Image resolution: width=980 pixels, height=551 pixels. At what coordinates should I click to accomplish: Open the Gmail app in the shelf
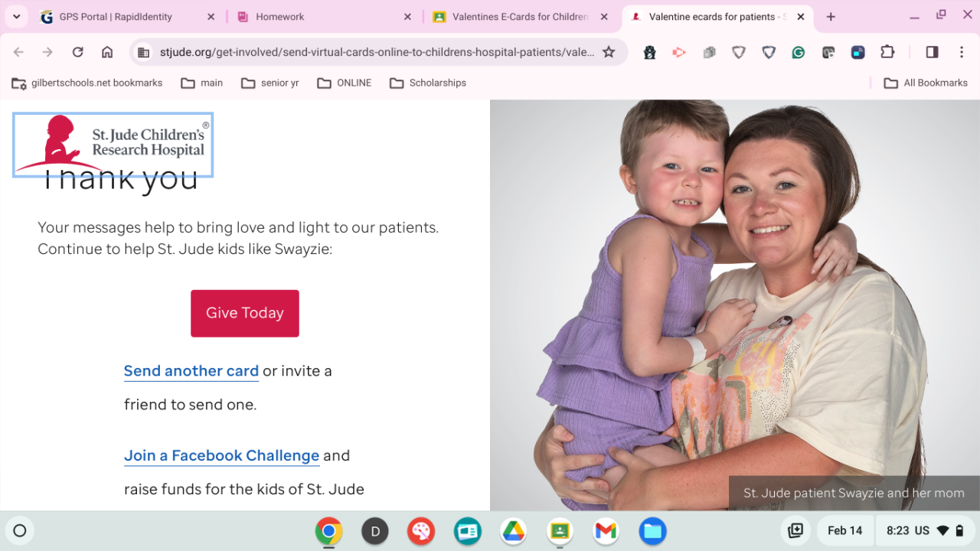click(606, 530)
